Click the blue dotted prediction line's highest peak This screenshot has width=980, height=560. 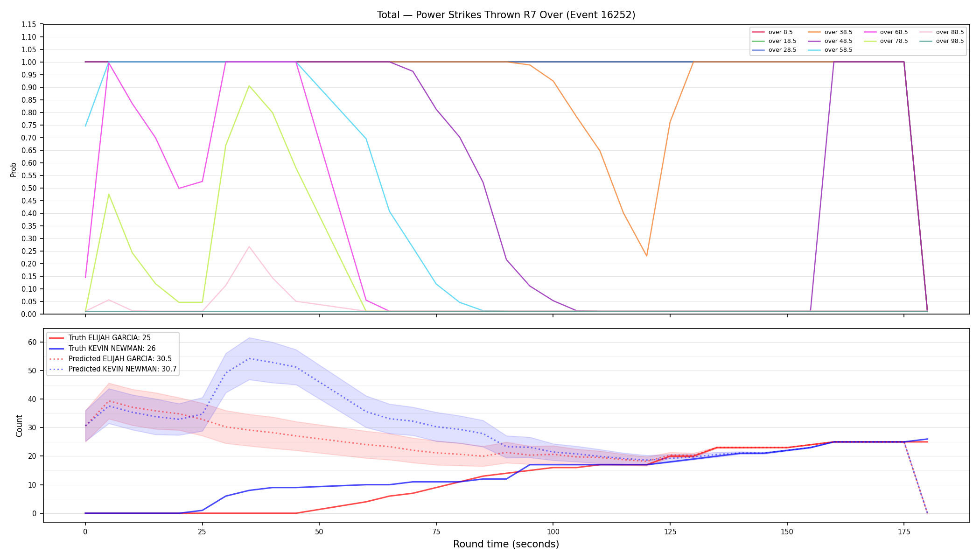[x=249, y=358]
